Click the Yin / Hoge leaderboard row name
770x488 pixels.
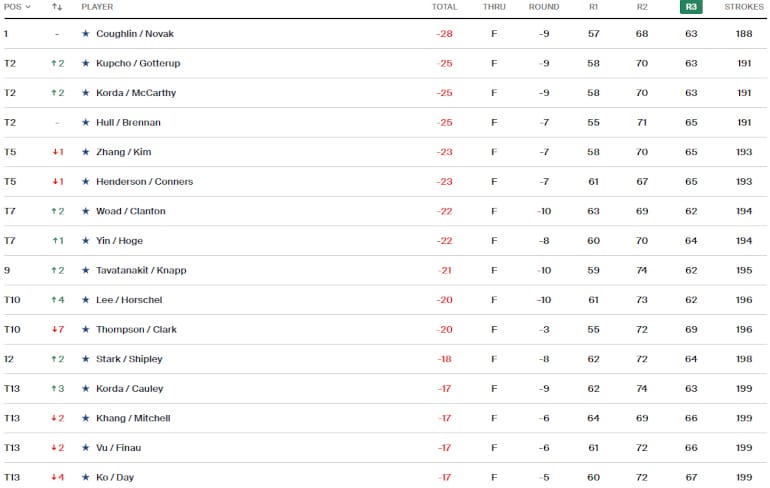pyautogui.click(x=120, y=241)
